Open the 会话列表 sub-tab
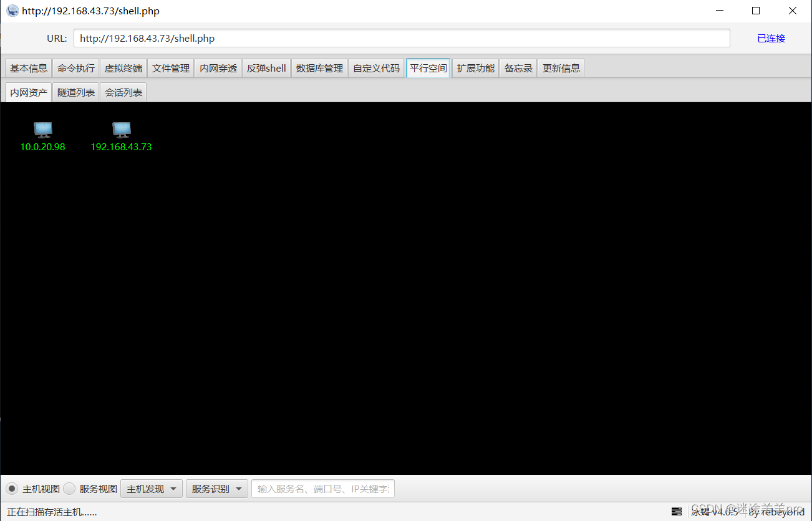812x521 pixels. coord(123,92)
